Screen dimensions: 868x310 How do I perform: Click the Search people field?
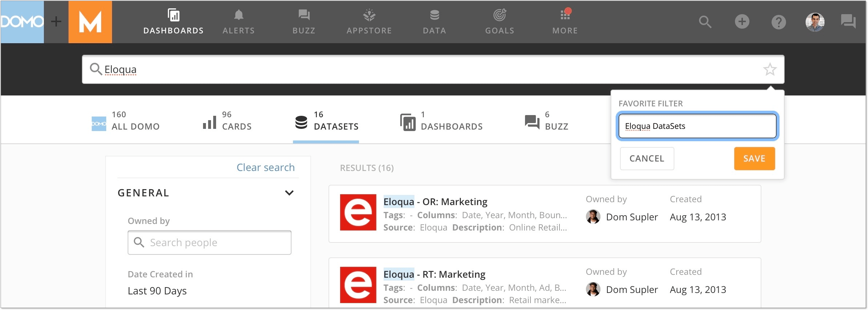pyautogui.click(x=210, y=242)
